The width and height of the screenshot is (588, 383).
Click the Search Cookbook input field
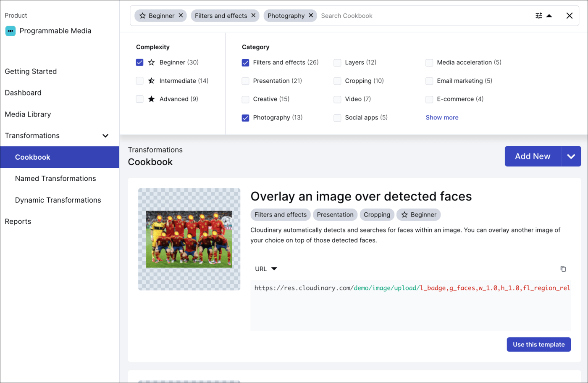pyautogui.click(x=420, y=16)
